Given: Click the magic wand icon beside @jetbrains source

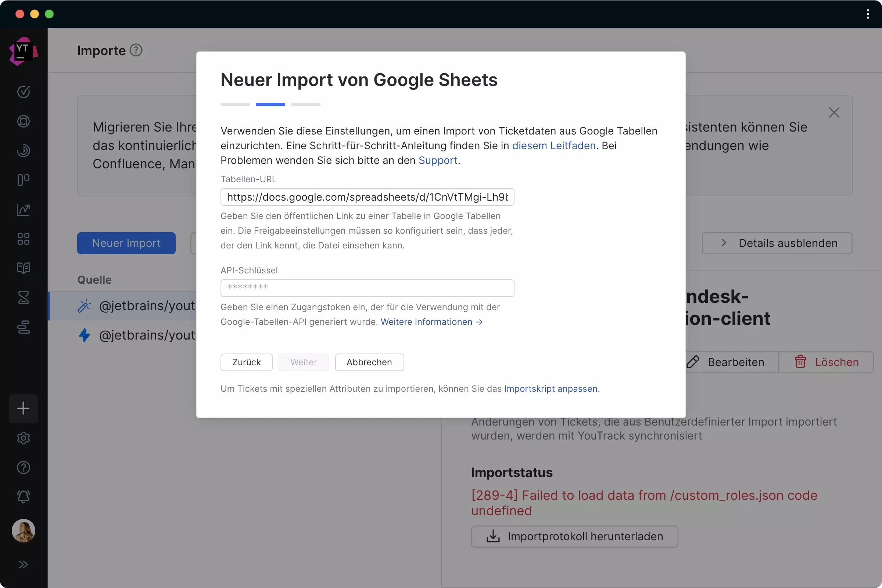Looking at the screenshot, I should click(84, 306).
